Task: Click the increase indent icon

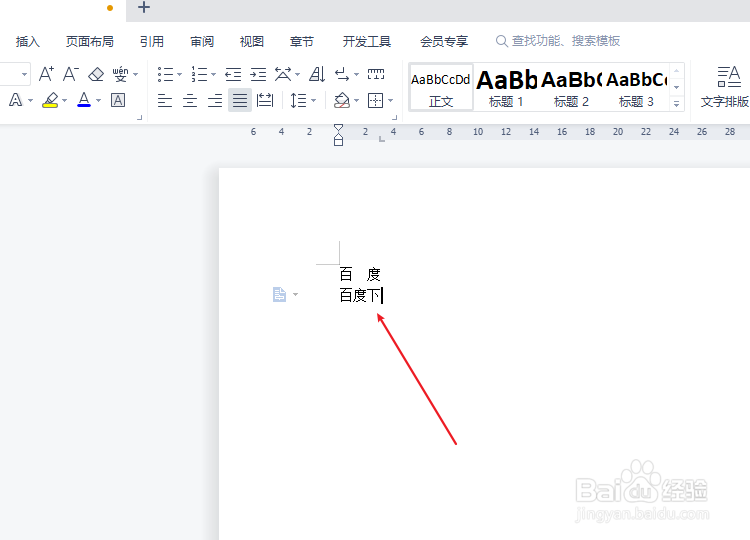Action: [x=258, y=74]
